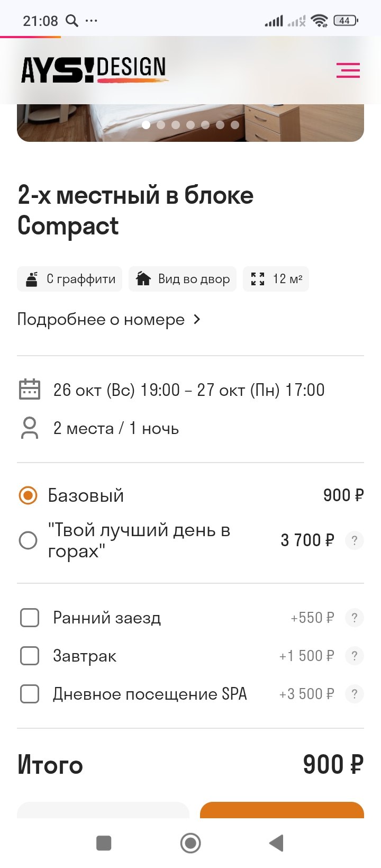Check the Дневное посещение SPA option
The width and height of the screenshot is (381, 868).
click(30, 694)
